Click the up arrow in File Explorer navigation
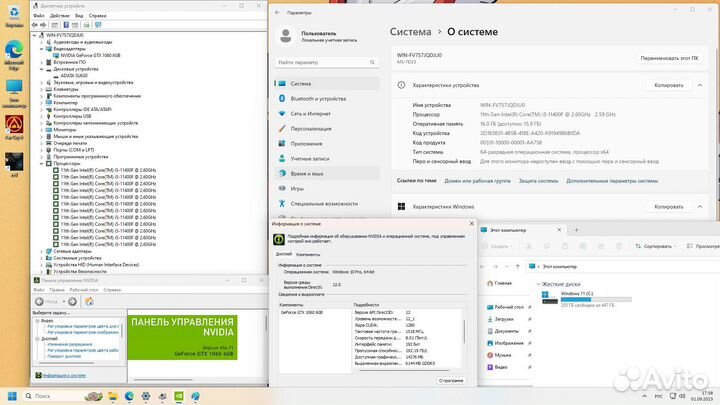This screenshot has height=405, width=720. pos(518,266)
